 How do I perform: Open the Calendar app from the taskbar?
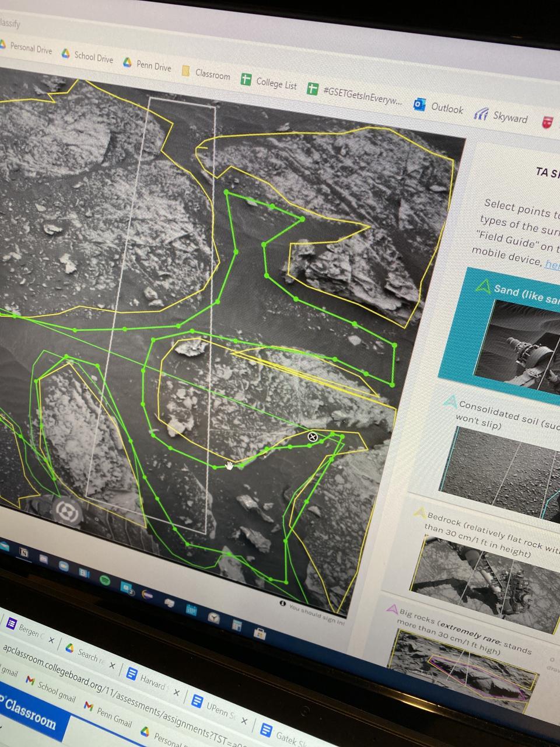click(191, 609)
